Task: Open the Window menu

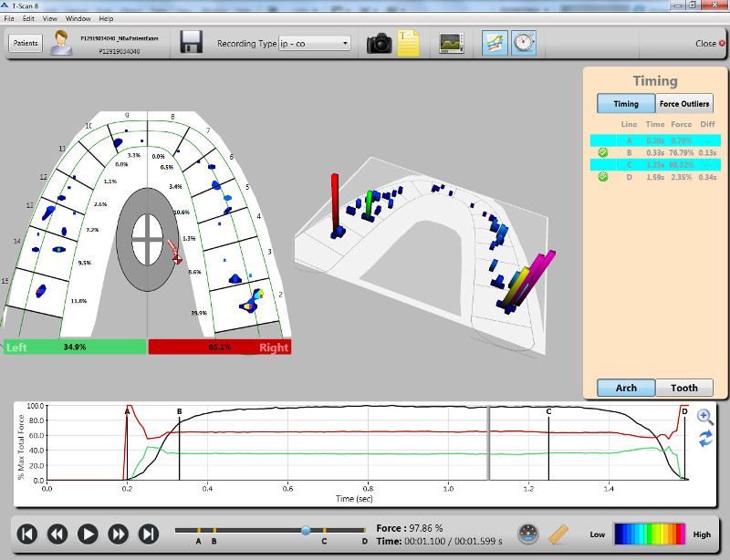Action: tap(78, 18)
